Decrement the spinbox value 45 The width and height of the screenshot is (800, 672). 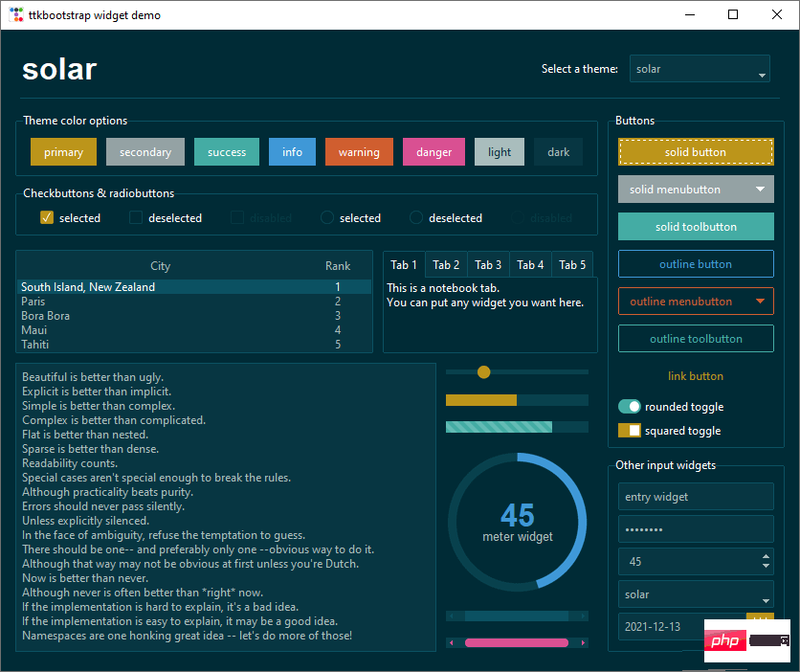tap(766, 566)
